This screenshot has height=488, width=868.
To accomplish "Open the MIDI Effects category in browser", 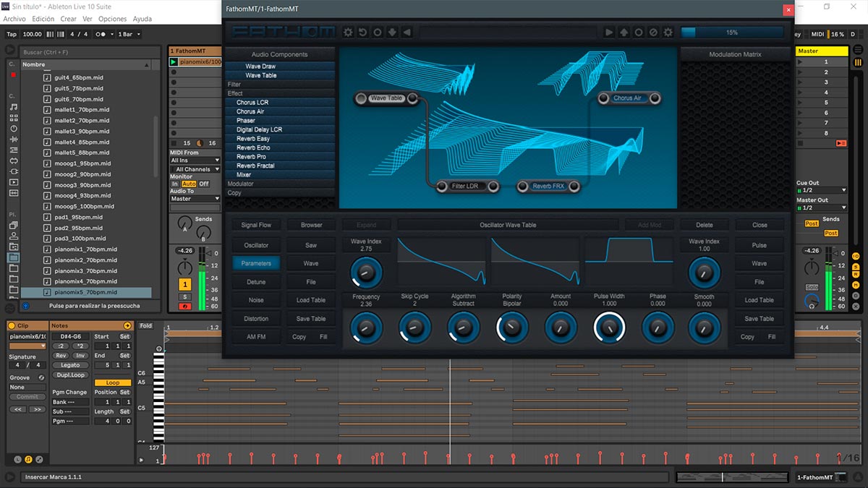I will (x=14, y=150).
